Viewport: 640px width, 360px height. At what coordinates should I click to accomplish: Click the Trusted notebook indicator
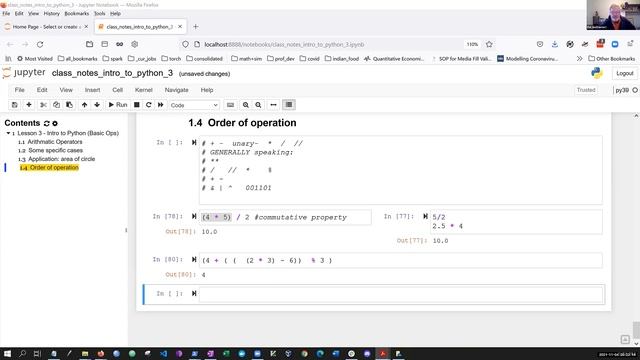click(x=586, y=90)
